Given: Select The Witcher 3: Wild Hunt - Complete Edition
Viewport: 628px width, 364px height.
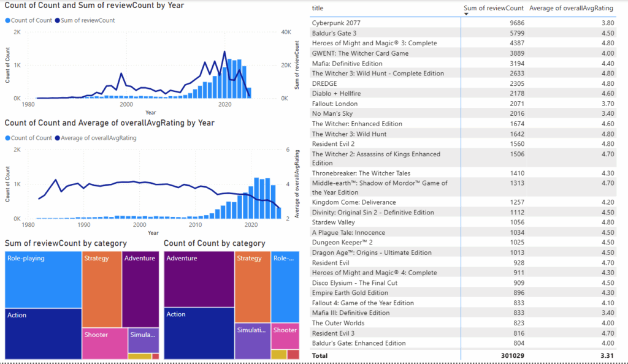Looking at the screenshot, I should (462, 74).
